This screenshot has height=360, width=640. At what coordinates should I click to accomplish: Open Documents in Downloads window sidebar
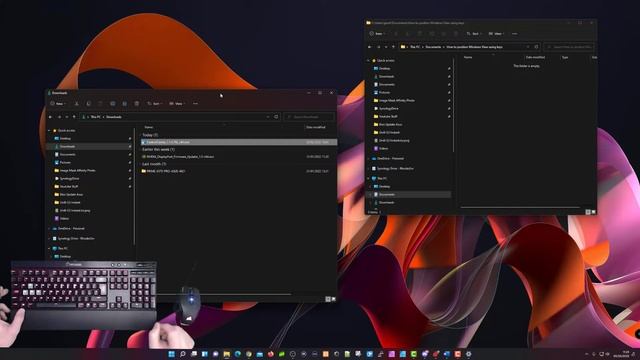(x=65, y=155)
